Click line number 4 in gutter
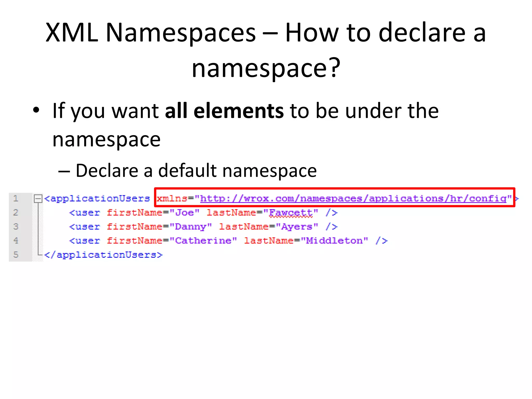 tap(16, 241)
